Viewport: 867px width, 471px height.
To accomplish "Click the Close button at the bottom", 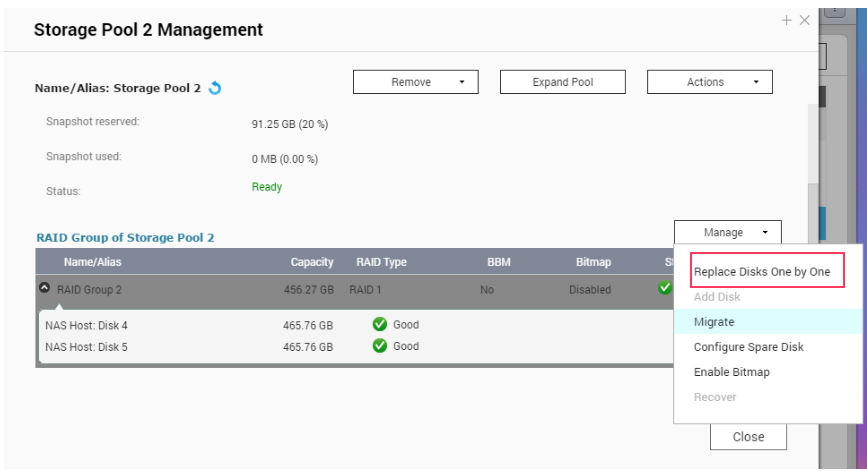I will 747,436.
